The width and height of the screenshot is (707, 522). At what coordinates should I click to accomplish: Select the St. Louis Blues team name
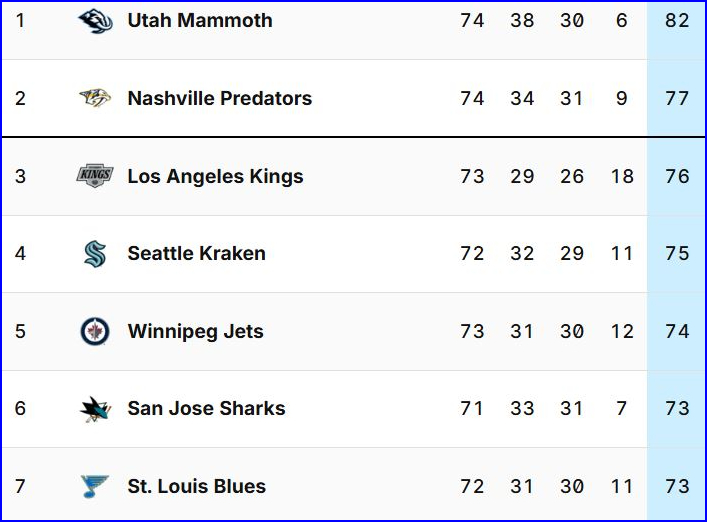click(197, 487)
